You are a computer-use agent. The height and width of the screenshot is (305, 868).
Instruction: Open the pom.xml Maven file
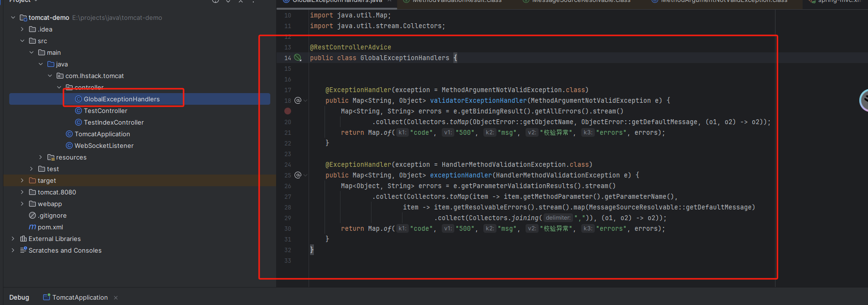50,227
